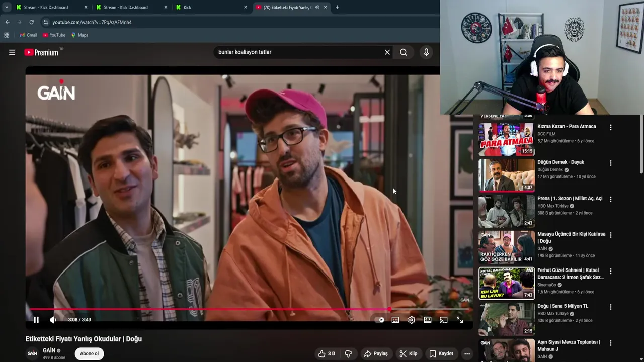Open options menu for Masaya Üçüncü video
644x362 pixels.
pos(611,235)
